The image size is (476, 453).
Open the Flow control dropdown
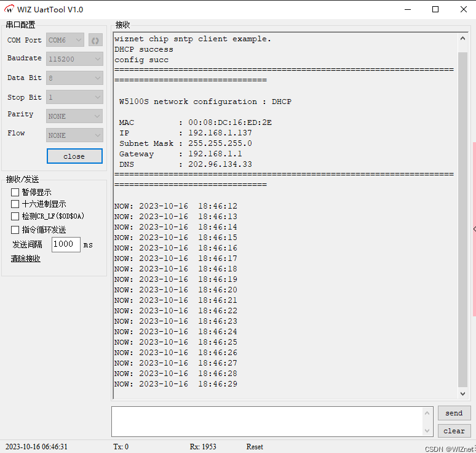tap(74, 135)
